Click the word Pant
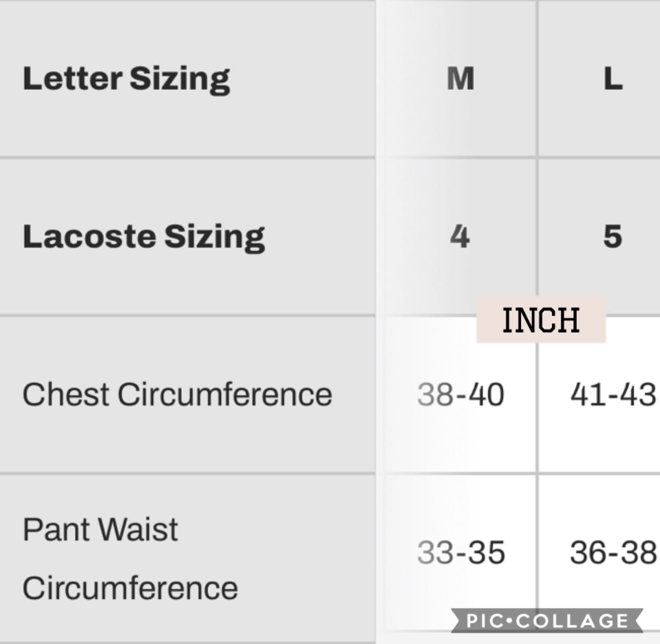Image resolution: width=660 pixels, height=644 pixels. 56,529
